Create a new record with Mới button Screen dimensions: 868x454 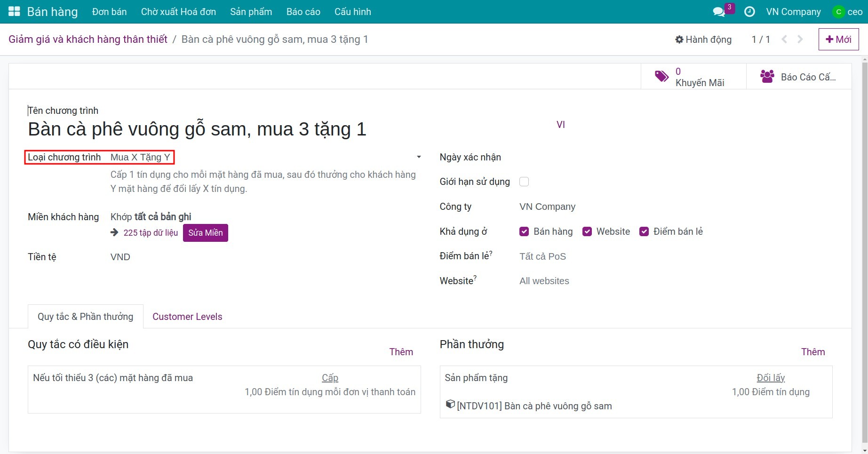pyautogui.click(x=838, y=39)
